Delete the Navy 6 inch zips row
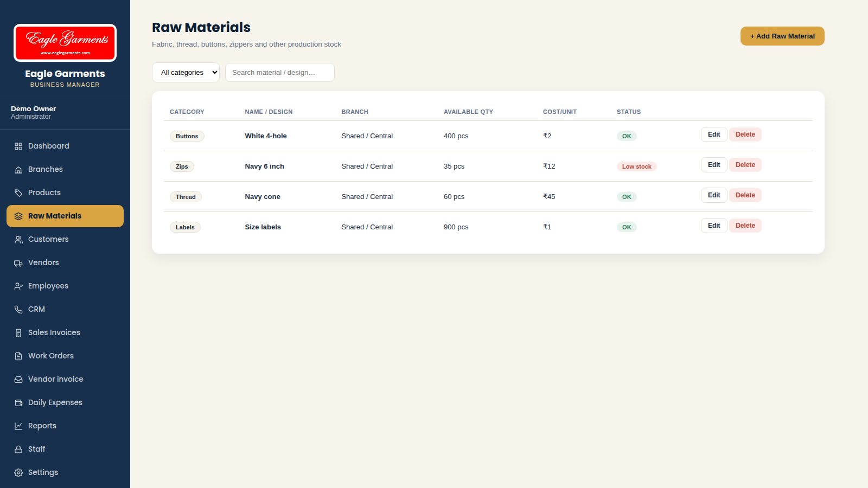 click(745, 165)
